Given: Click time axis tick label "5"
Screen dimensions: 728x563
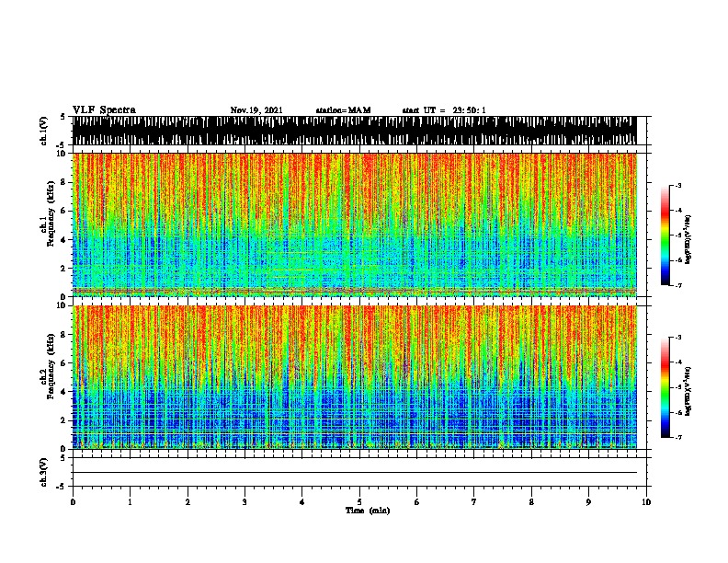Looking at the screenshot, I should (359, 502).
